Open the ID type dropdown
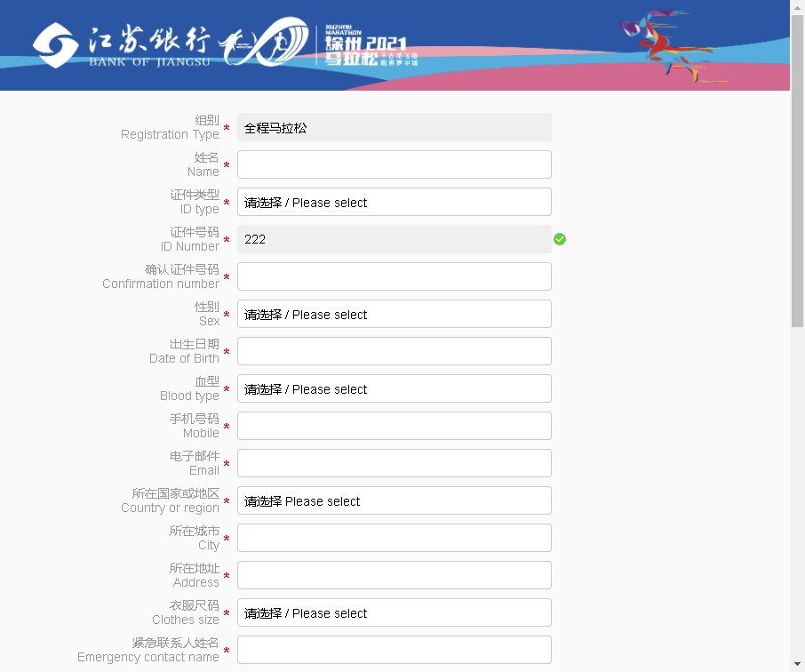The image size is (805, 672). (395, 202)
